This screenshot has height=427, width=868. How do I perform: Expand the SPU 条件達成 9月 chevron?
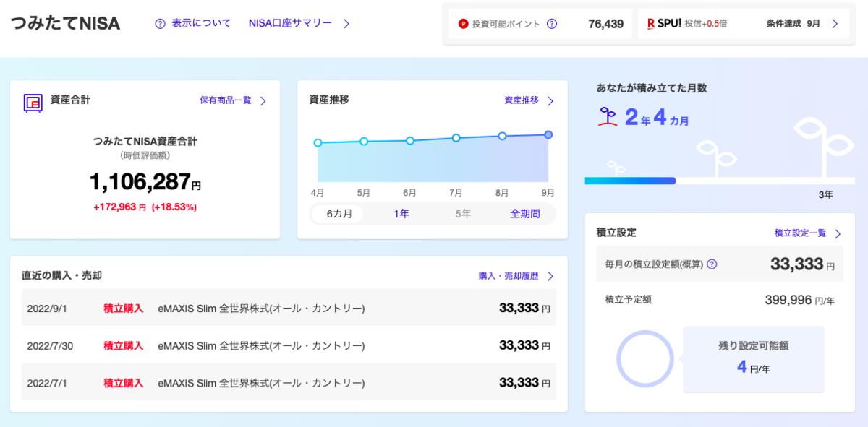835,24
